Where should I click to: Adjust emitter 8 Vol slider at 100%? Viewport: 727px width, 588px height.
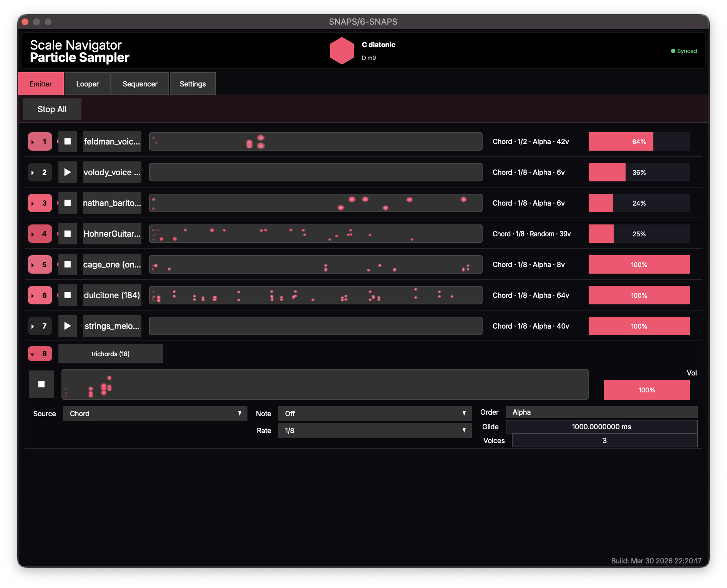647,390
